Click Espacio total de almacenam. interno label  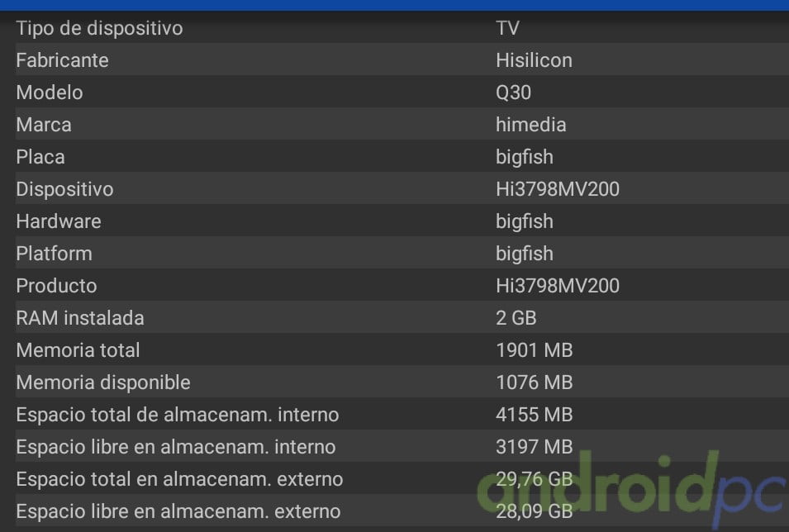tap(178, 415)
